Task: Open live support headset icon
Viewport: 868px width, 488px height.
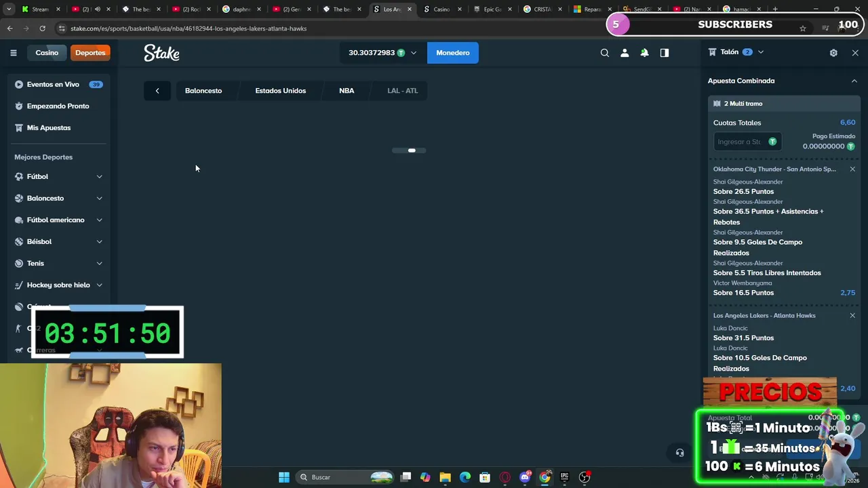Action: tap(679, 453)
